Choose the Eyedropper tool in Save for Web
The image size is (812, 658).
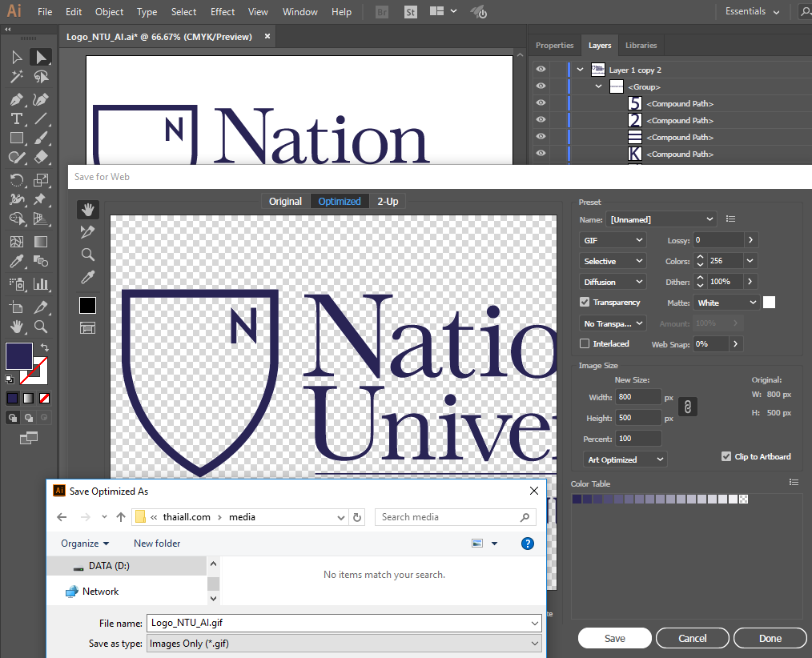pos(87,278)
